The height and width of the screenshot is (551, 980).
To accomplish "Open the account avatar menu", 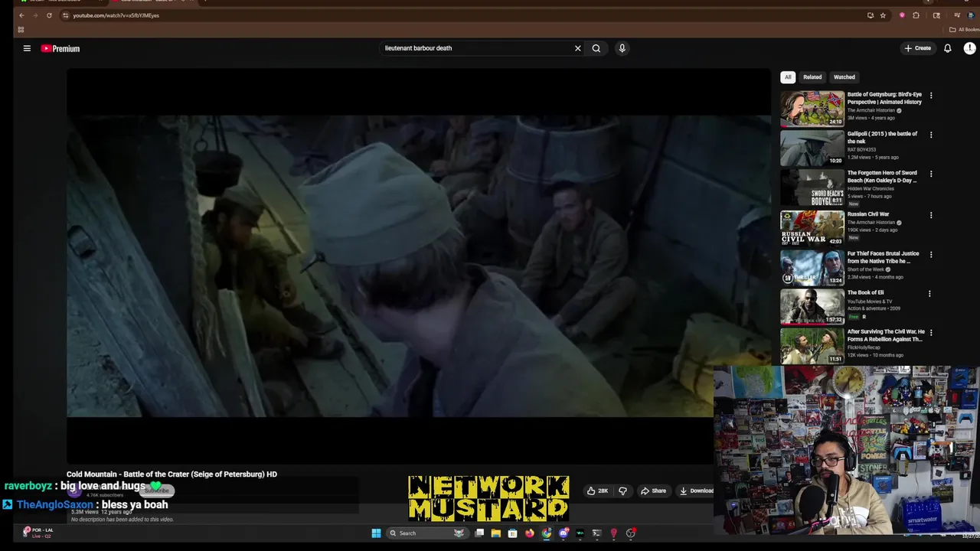I will (969, 48).
